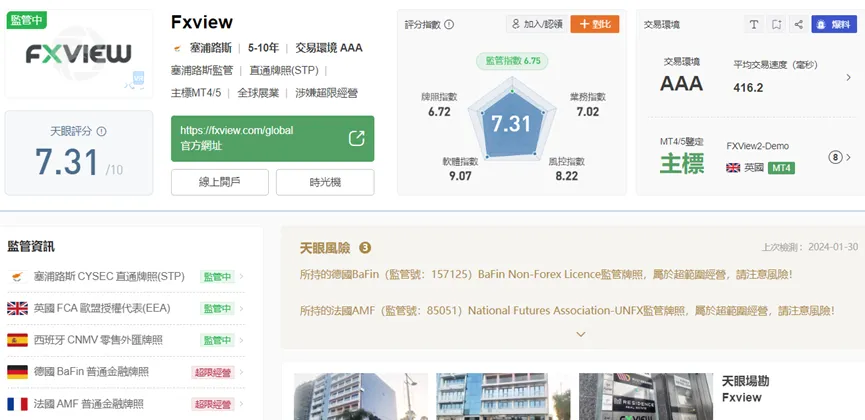Click the green MT4 tag
The height and width of the screenshot is (420, 865).
point(781,168)
